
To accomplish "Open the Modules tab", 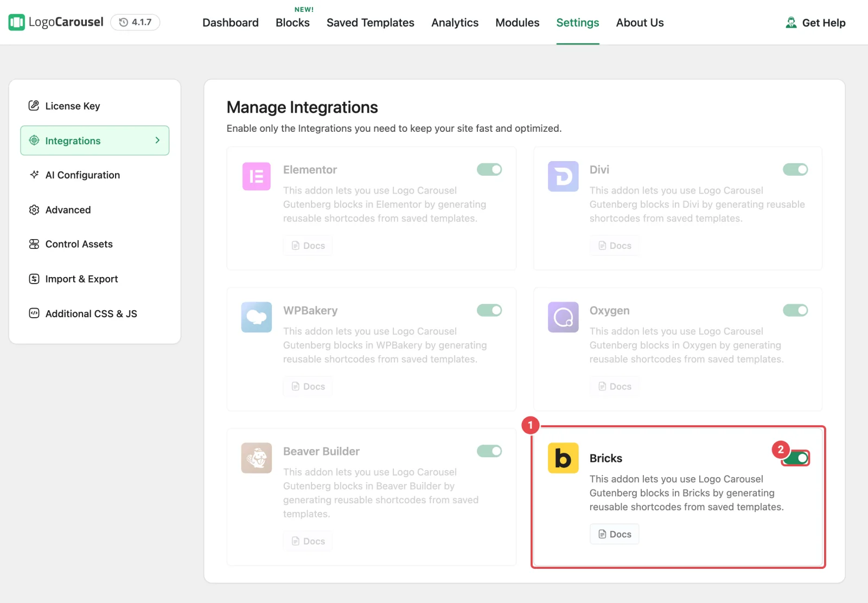I will (x=518, y=23).
